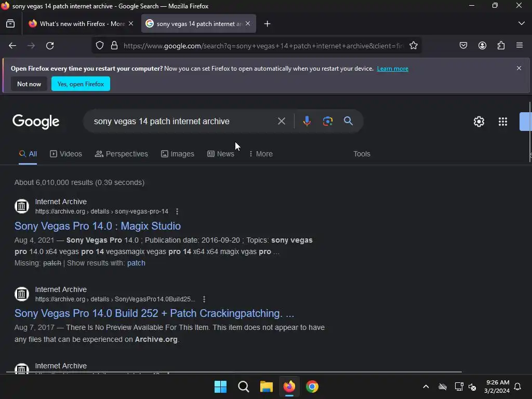Reload the current Google search page
Screen dimensions: 532x399
(x=50, y=46)
